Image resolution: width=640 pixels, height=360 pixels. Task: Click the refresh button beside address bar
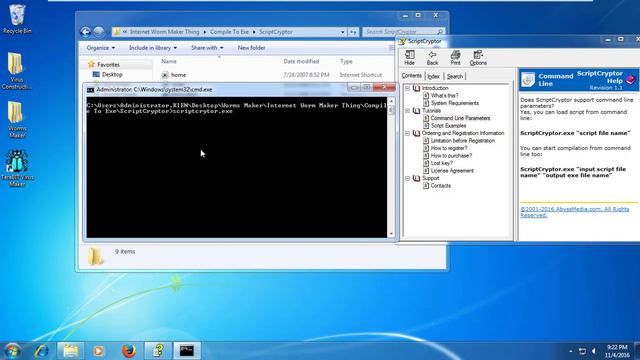(x=353, y=32)
